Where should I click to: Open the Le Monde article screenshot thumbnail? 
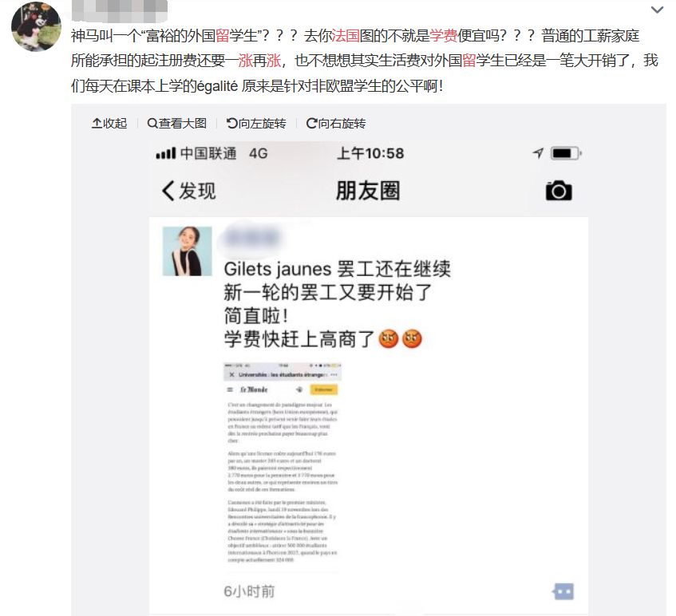[283, 464]
